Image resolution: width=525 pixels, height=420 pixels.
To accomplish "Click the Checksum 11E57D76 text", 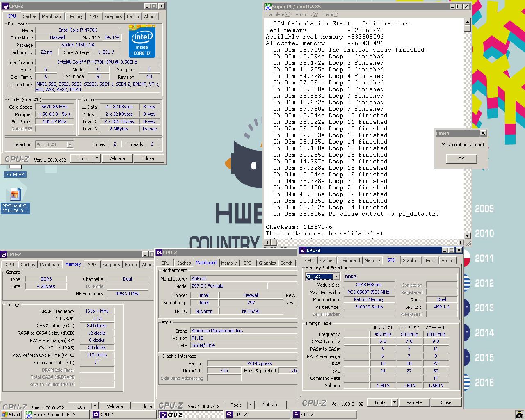I will 299,227.
